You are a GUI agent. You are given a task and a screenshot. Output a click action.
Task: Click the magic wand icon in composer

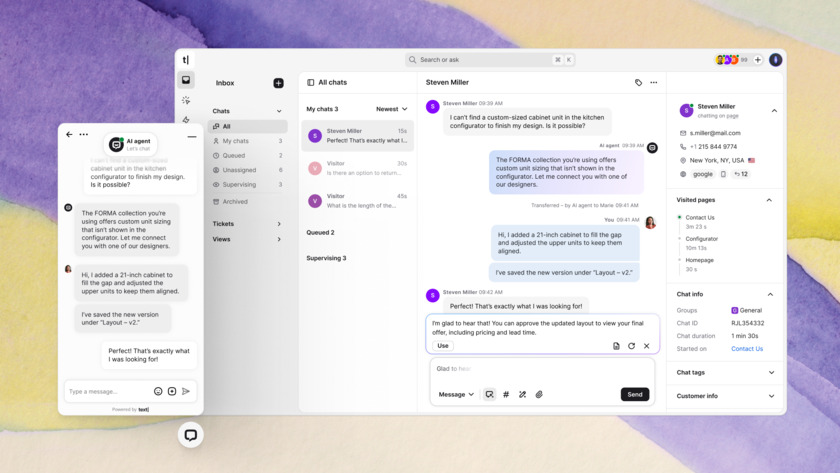coord(522,394)
